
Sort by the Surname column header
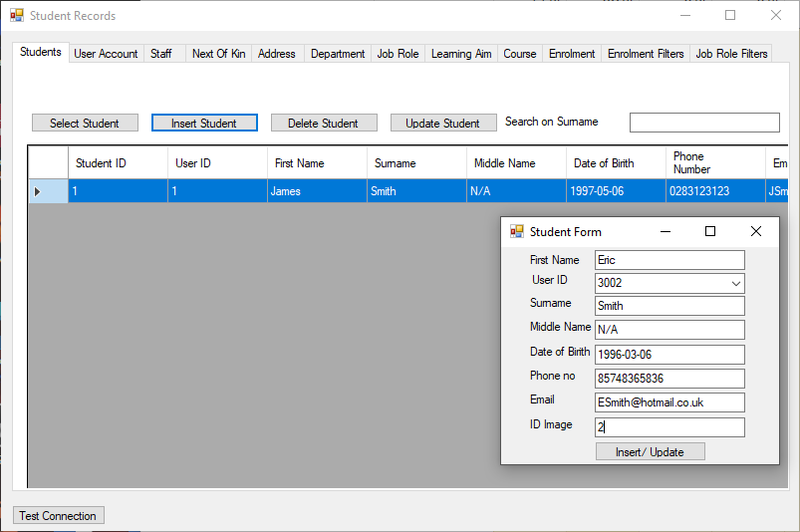click(416, 163)
